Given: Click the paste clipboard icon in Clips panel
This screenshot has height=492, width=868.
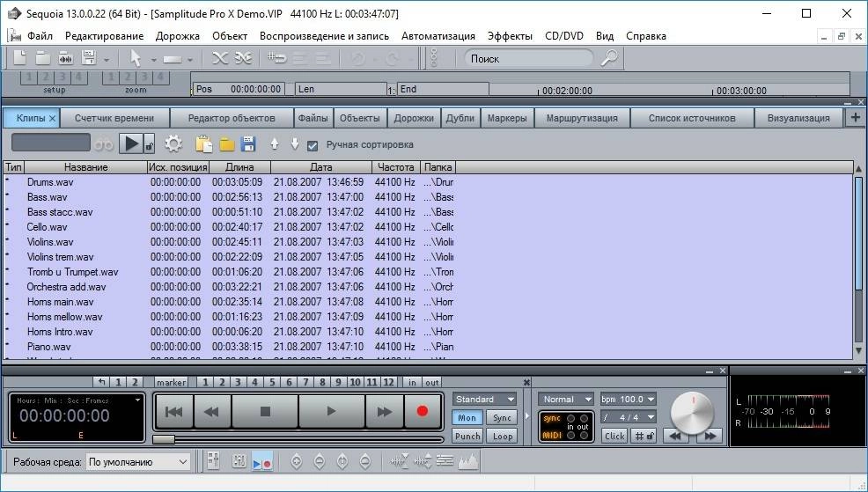Looking at the screenshot, I should [x=203, y=144].
